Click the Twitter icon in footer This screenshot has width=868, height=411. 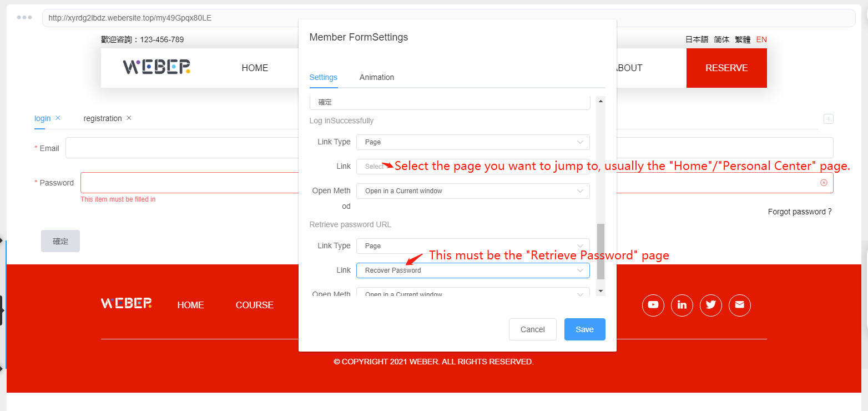pyautogui.click(x=710, y=305)
